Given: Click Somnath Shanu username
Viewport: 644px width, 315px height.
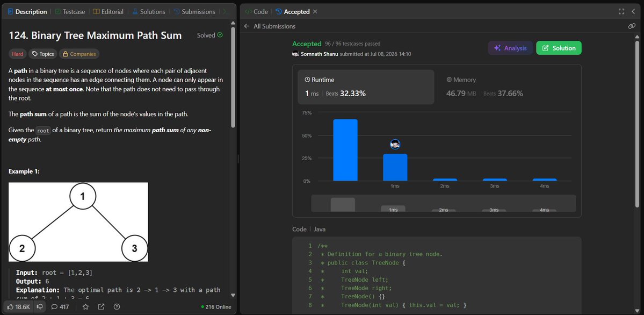Looking at the screenshot, I should click(320, 54).
